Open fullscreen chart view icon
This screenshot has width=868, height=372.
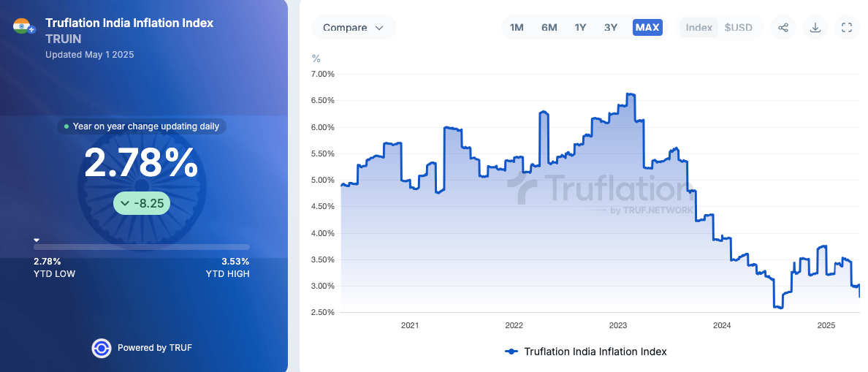coord(846,28)
